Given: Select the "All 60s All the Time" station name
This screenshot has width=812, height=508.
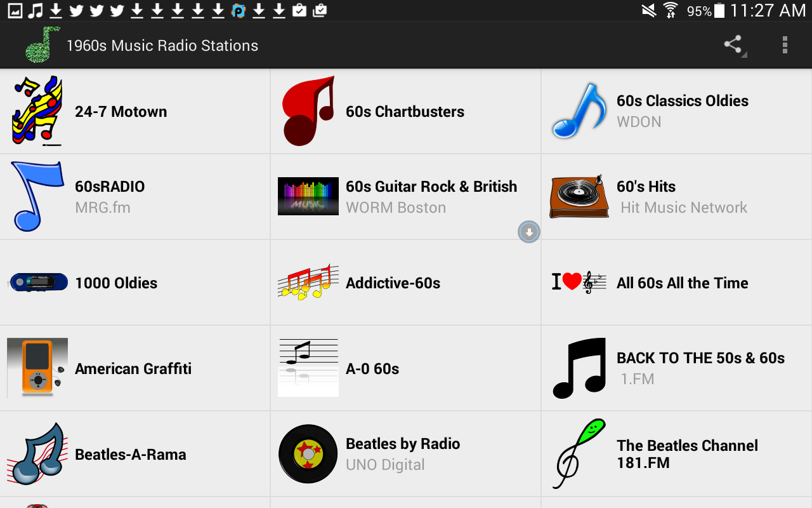Looking at the screenshot, I should (x=683, y=283).
